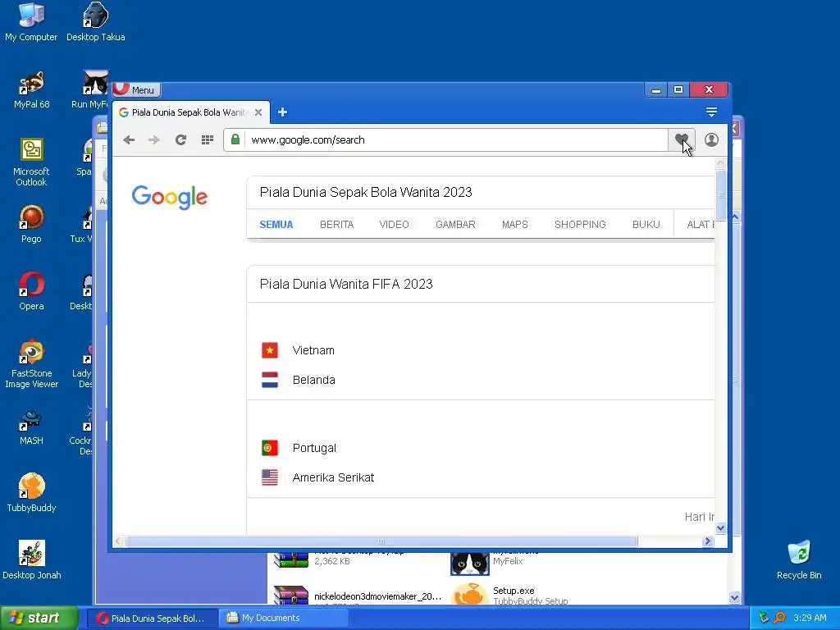Click the United States flag icon

(x=269, y=477)
